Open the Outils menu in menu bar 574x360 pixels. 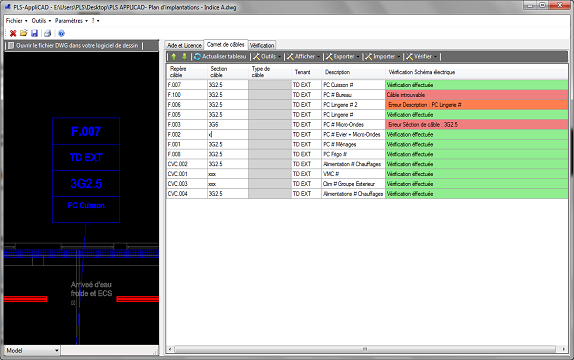pyautogui.click(x=41, y=21)
